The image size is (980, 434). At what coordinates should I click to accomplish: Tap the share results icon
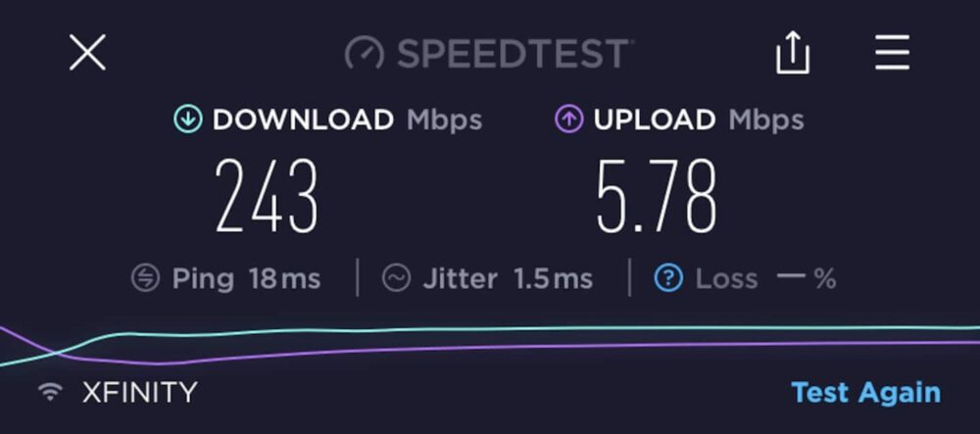[x=793, y=53]
